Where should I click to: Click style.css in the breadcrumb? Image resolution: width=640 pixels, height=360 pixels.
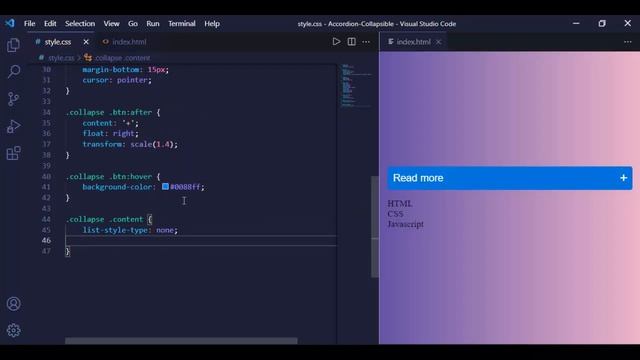click(x=61, y=58)
